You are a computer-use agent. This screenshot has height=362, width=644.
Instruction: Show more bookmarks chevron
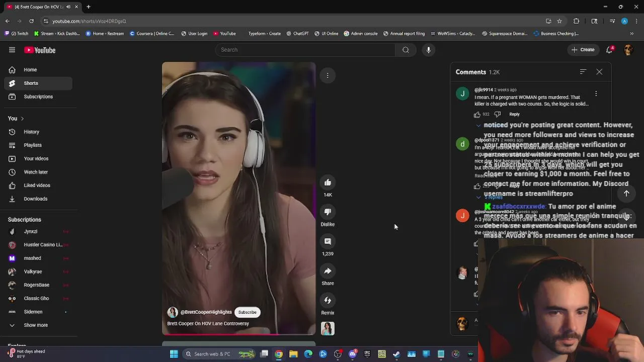click(x=632, y=34)
